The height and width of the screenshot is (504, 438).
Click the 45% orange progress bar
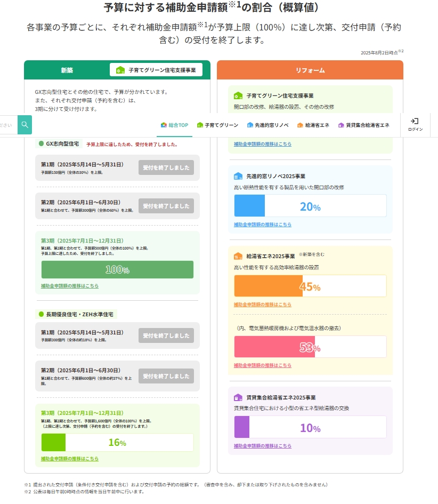(x=310, y=286)
